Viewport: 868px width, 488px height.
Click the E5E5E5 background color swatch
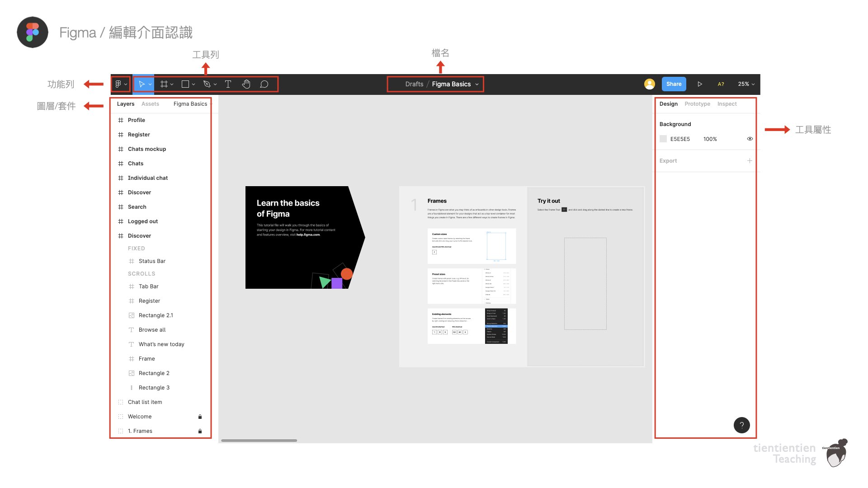(x=663, y=139)
